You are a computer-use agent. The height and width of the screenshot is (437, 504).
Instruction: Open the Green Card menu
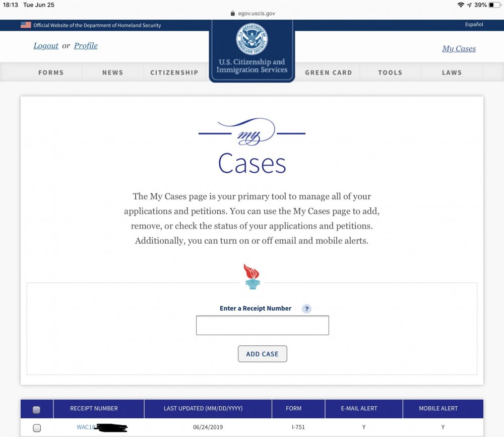pos(329,72)
